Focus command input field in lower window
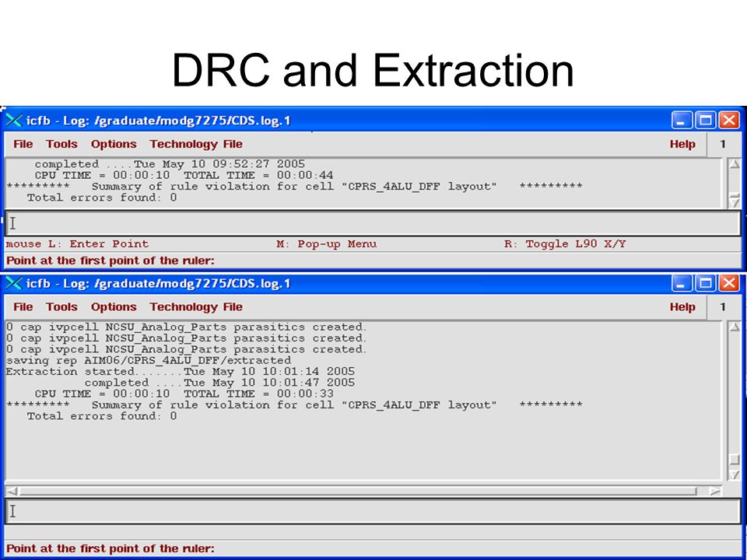The height and width of the screenshot is (560, 747). coord(373,511)
